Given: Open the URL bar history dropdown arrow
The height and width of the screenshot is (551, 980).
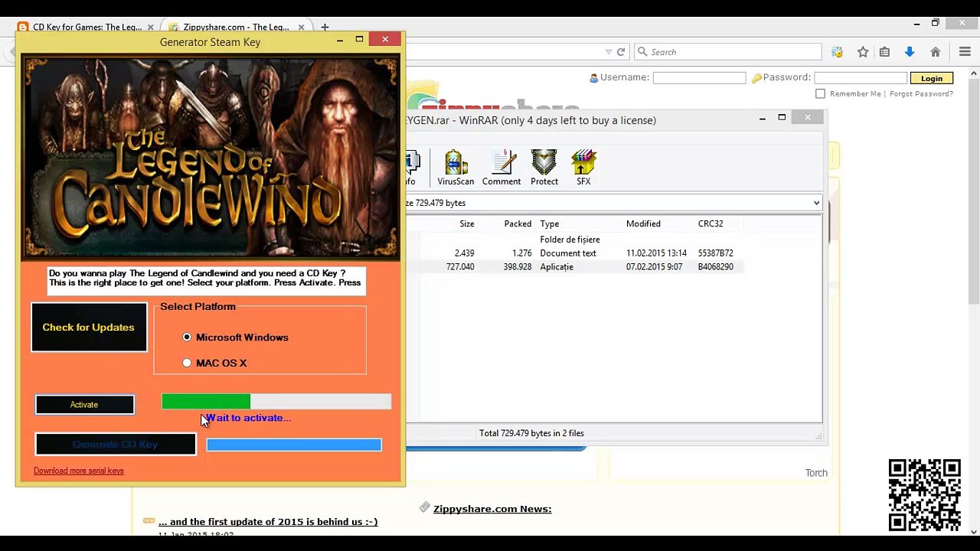Looking at the screenshot, I should tap(609, 52).
